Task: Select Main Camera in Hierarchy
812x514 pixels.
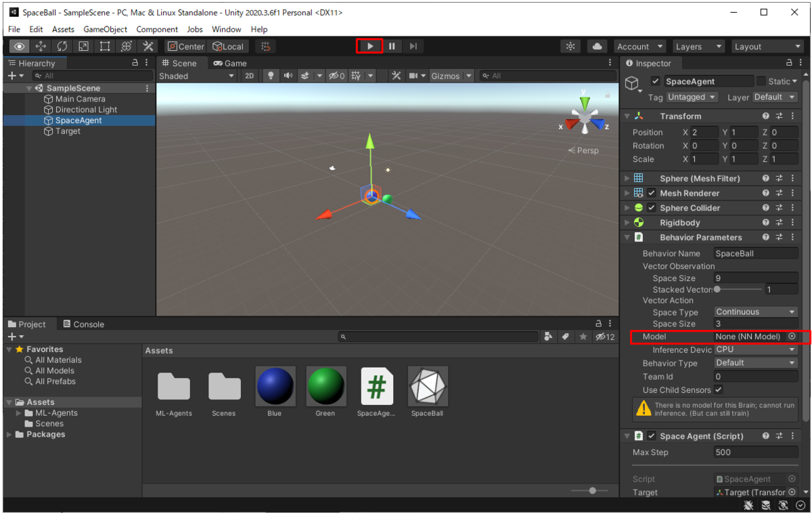Action: (x=80, y=99)
